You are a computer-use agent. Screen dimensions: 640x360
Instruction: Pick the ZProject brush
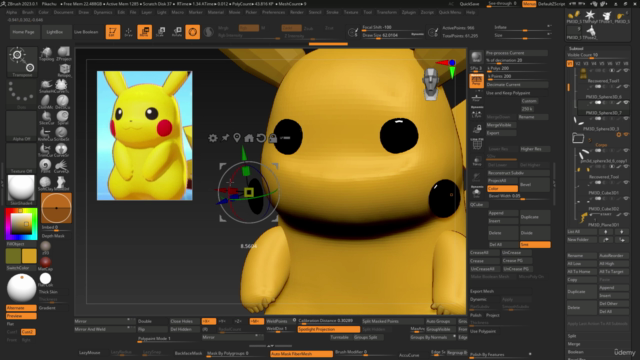63,53
